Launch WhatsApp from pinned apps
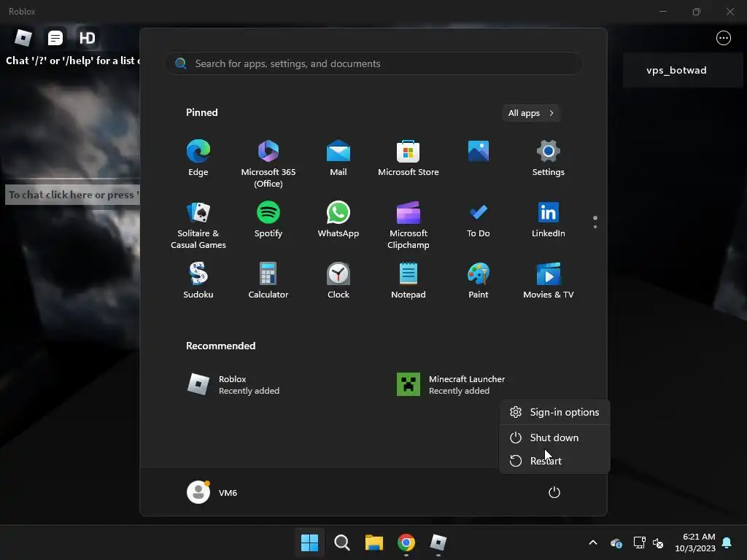The width and height of the screenshot is (747, 560). [x=338, y=219]
